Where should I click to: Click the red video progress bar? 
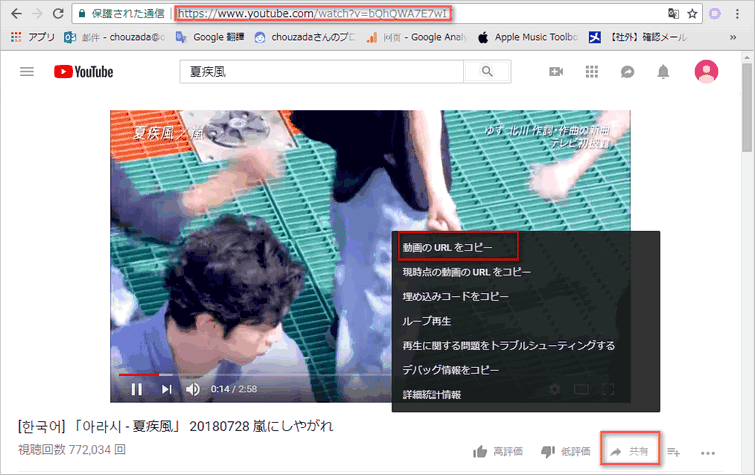139,374
